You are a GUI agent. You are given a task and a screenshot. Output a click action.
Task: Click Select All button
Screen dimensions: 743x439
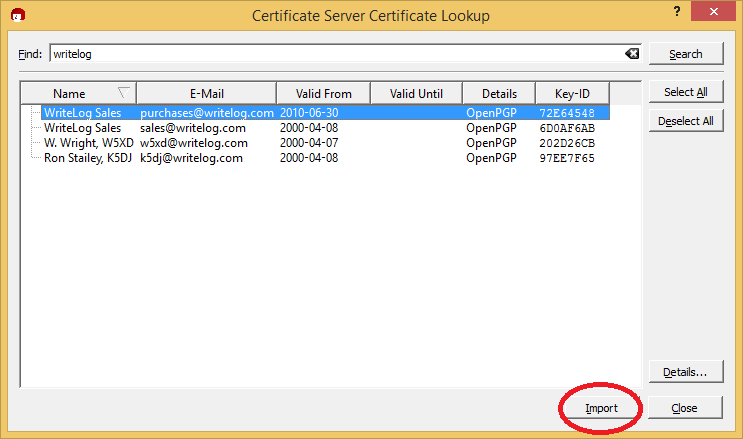(x=686, y=92)
